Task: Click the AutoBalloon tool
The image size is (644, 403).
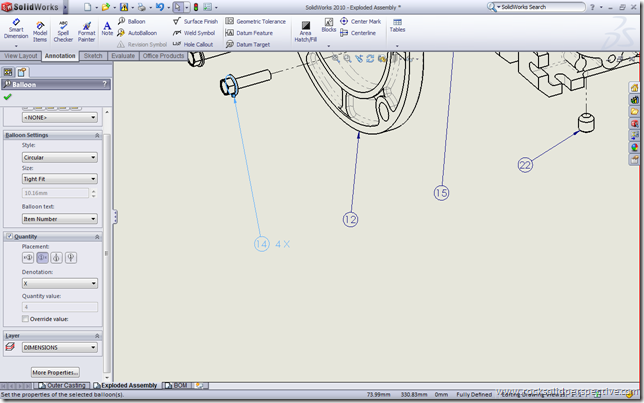Action: (x=137, y=33)
